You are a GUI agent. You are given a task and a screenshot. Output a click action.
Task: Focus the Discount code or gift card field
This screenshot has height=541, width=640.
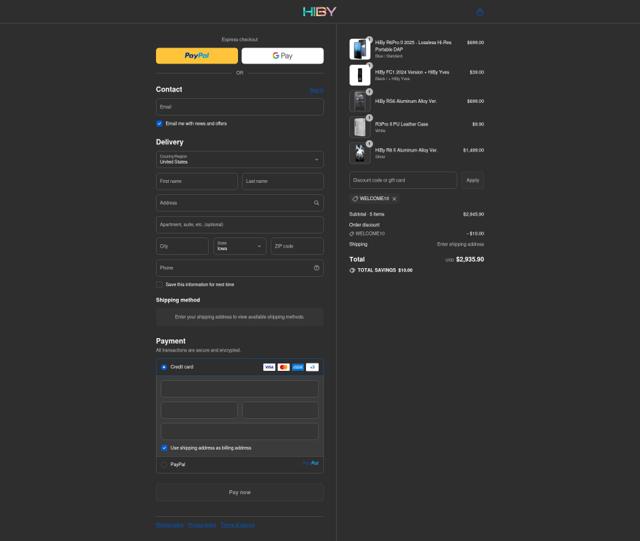(403, 180)
